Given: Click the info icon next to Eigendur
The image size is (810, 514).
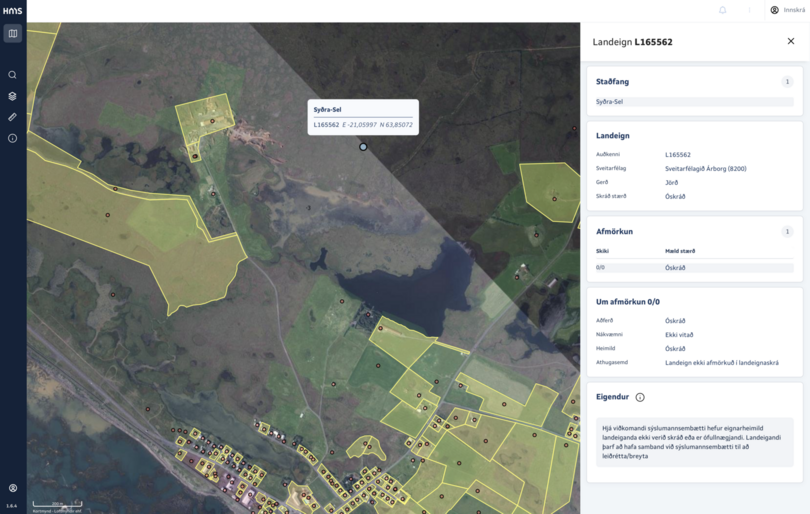Looking at the screenshot, I should click(x=640, y=397).
